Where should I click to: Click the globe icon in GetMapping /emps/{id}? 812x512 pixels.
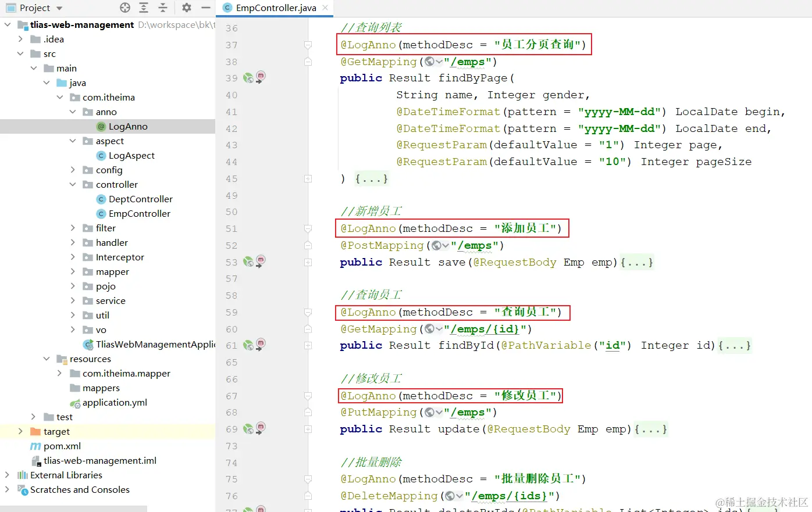(x=430, y=329)
